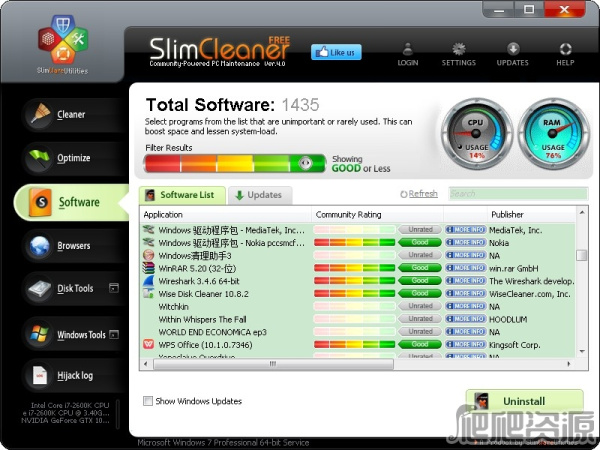
Task: Click the Facebook Like us button
Action: point(335,52)
